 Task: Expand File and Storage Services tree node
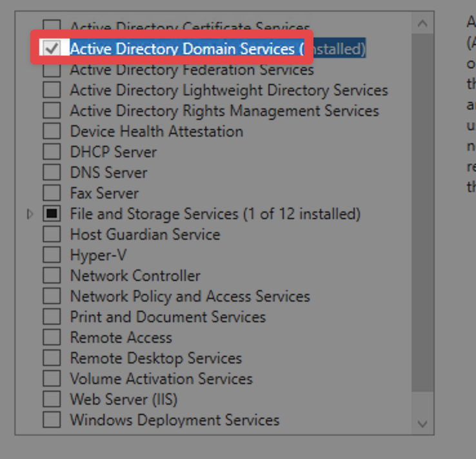30,214
